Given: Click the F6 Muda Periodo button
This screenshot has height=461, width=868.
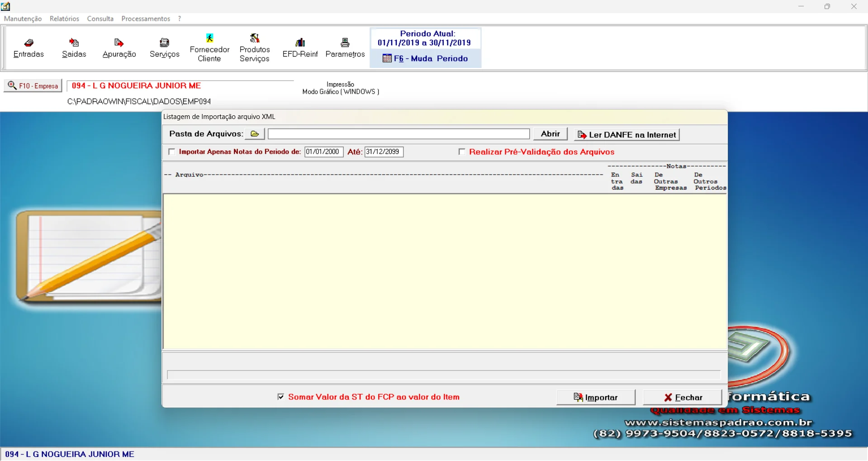Looking at the screenshot, I should [x=425, y=58].
